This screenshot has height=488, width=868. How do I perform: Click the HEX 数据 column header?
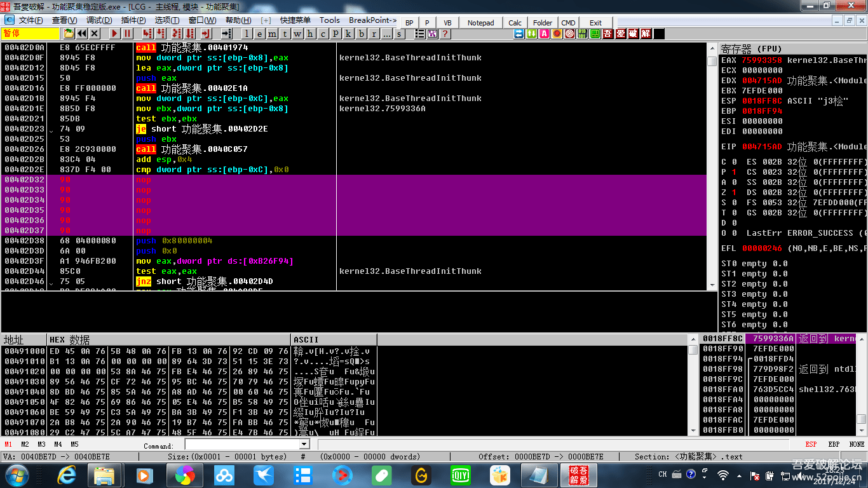(169, 340)
